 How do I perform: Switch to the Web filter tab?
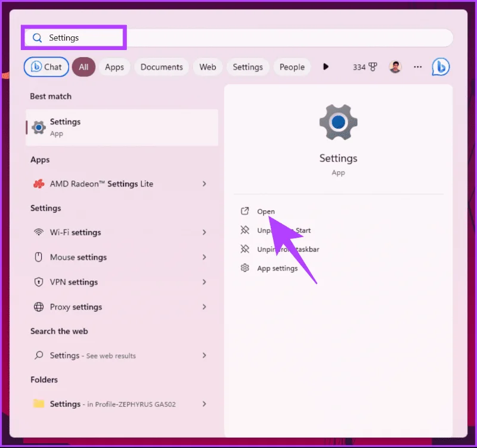[x=207, y=67]
